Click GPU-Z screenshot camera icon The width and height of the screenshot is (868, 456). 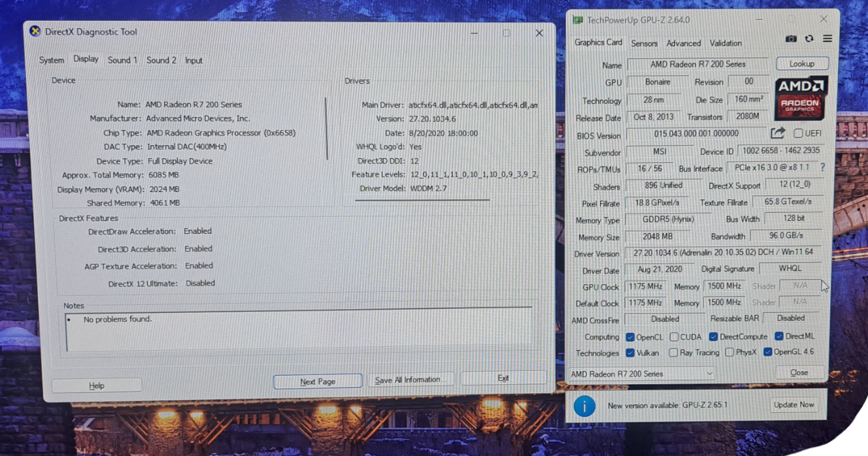(x=791, y=39)
